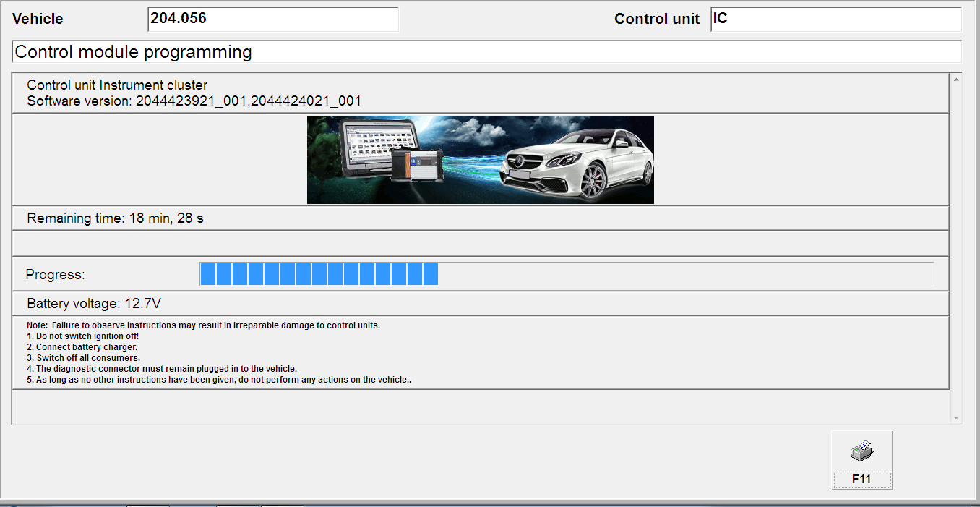Focus the Vehicle field showing 204.056
Screen dimensions: 980x507
[x=273, y=20]
